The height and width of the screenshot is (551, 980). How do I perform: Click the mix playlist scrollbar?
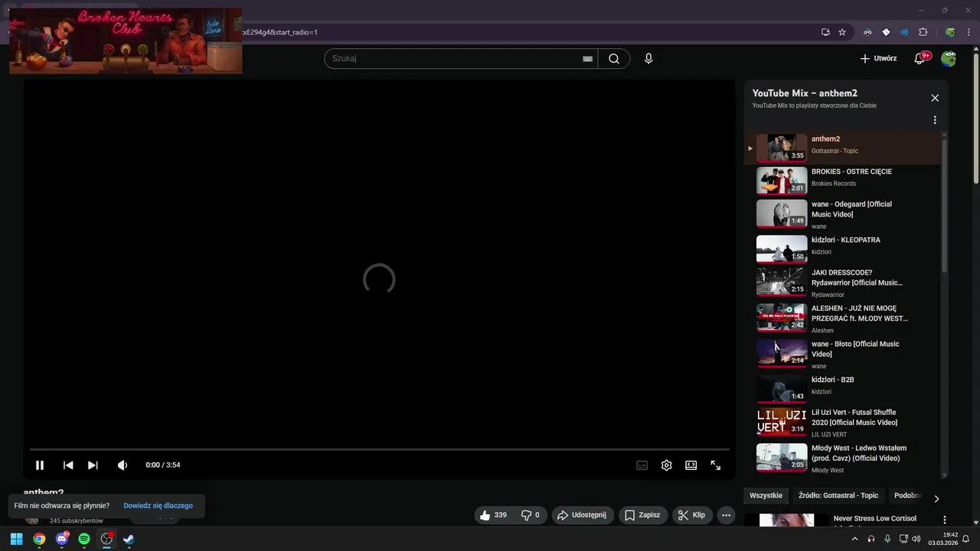[x=944, y=205]
